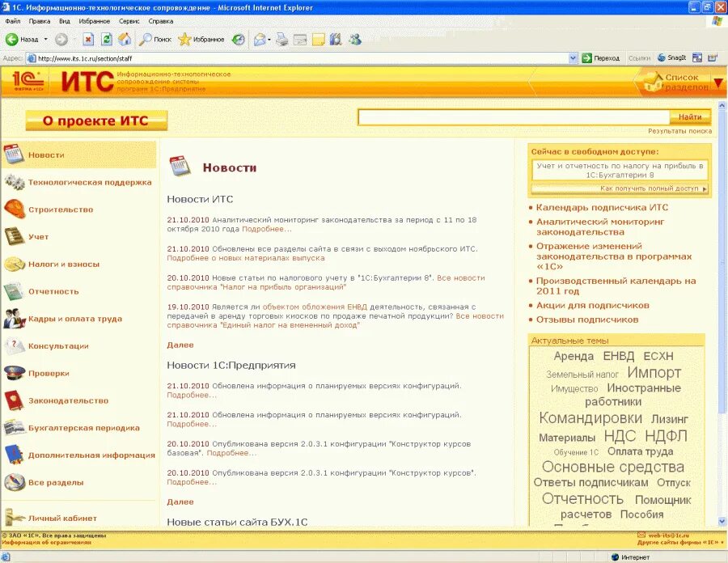Go to the Home page icon
The width and height of the screenshot is (728, 563).
tap(125, 40)
